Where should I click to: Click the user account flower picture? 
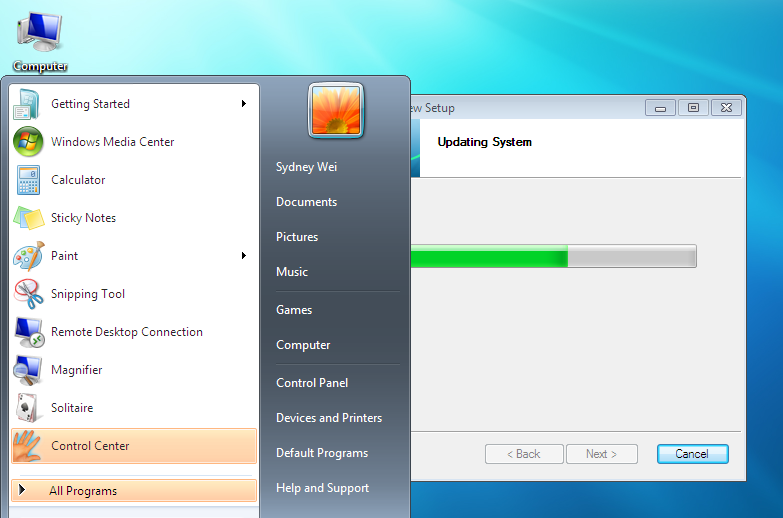click(x=336, y=110)
